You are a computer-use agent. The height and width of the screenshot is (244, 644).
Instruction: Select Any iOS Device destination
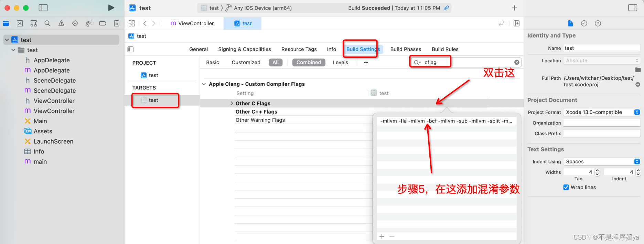point(262,8)
